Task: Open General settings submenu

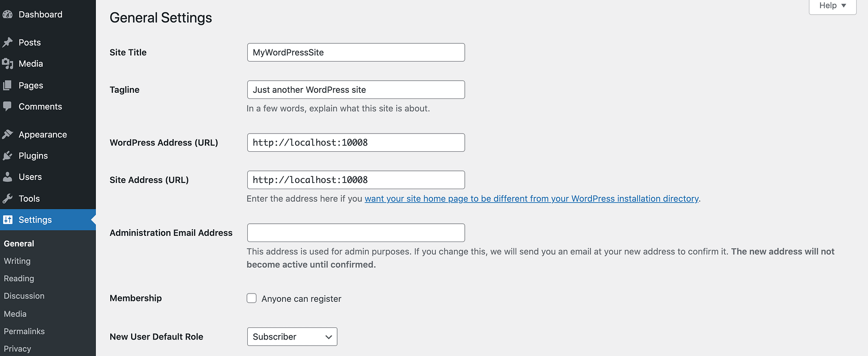Action: click(19, 244)
